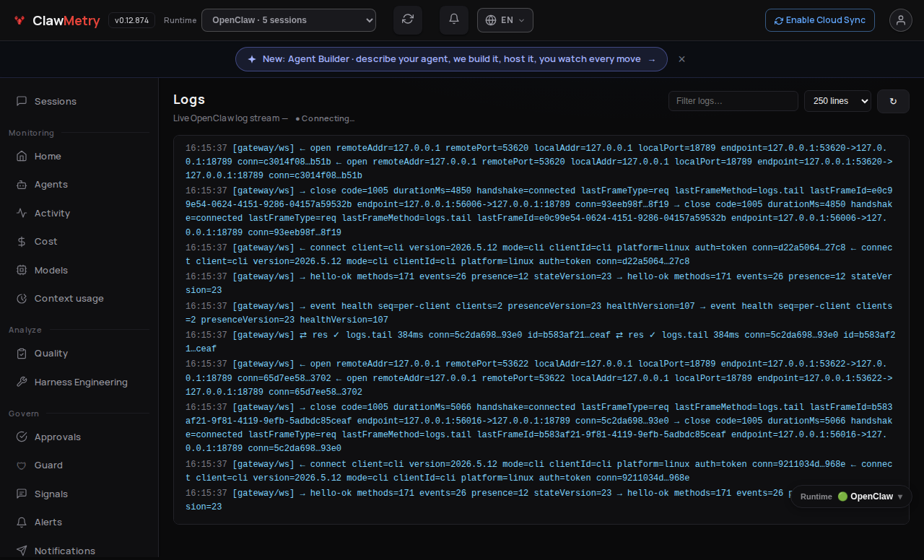Open Harness Engineering in Analyze section
The image size is (924, 560).
[x=79, y=382]
